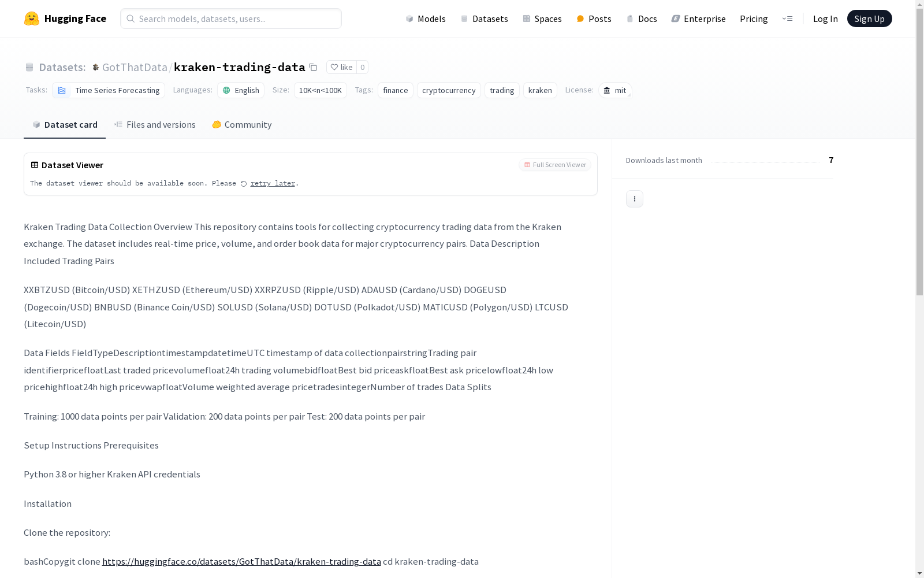Open the GotThatData user profile link
Viewport: 924px width, 578px height.
tap(135, 67)
